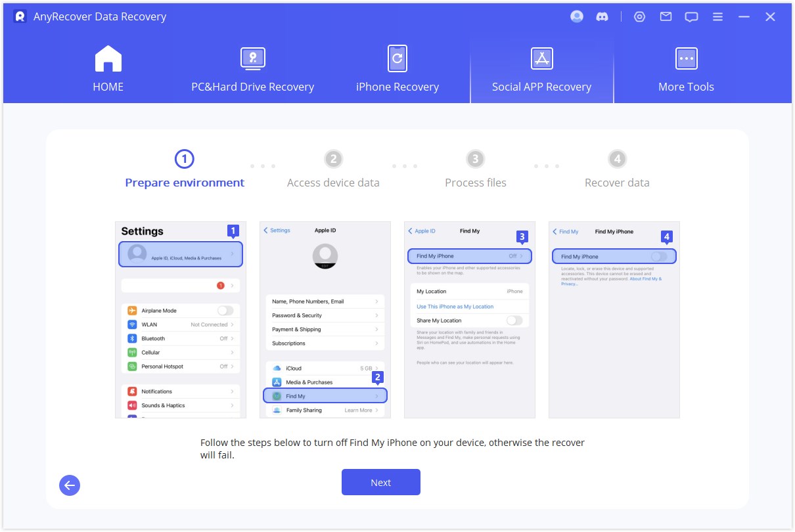Open the user account profile icon
Screen dimensions: 795x532
[577, 17]
